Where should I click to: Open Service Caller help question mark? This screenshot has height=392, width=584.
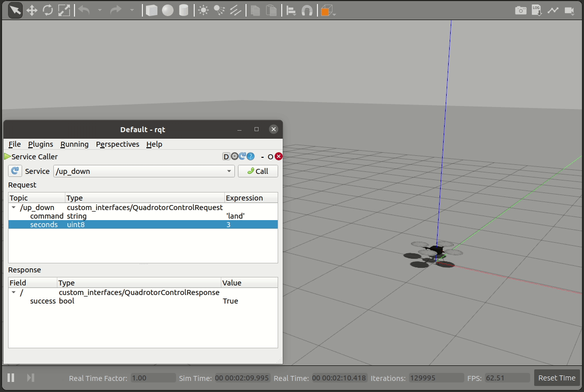(x=251, y=156)
